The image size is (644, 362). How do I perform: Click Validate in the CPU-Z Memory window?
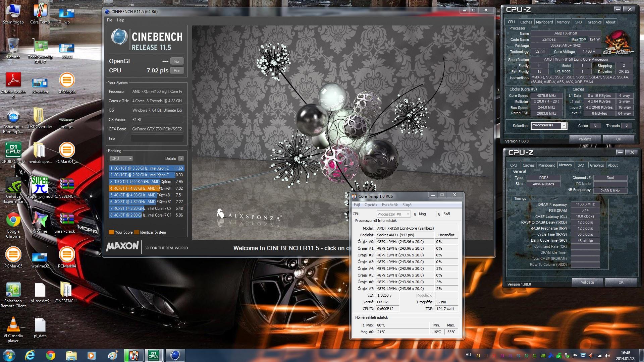[x=587, y=282]
